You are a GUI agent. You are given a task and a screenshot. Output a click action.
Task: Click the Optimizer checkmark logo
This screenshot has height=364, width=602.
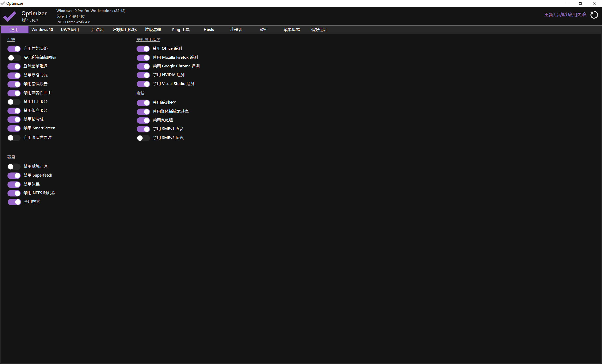point(10,16)
